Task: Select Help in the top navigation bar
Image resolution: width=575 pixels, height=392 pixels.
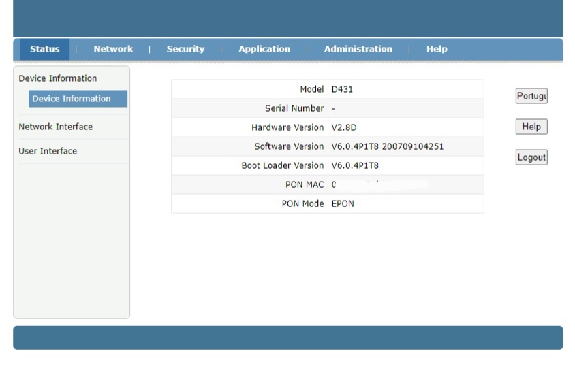Action: pyautogui.click(x=437, y=49)
